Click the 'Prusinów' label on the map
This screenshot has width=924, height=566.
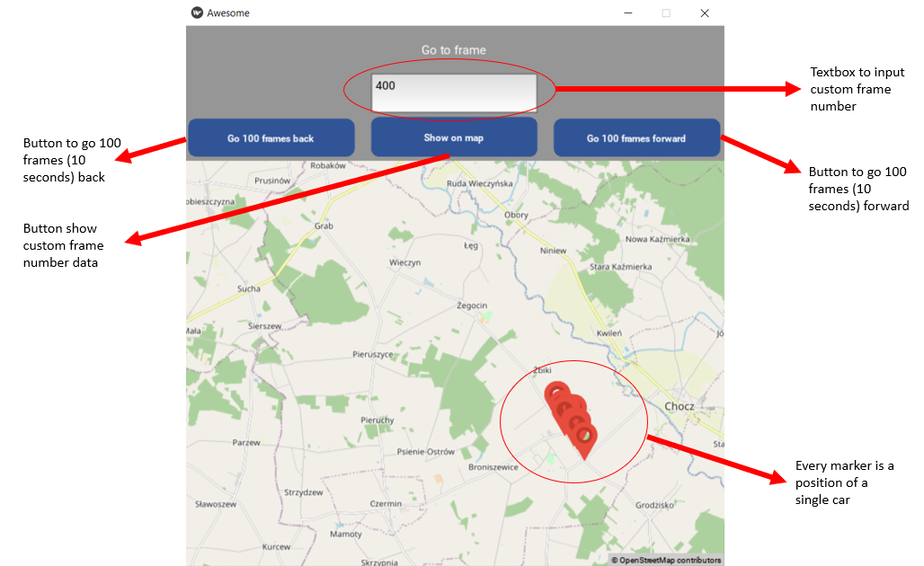coord(272,181)
